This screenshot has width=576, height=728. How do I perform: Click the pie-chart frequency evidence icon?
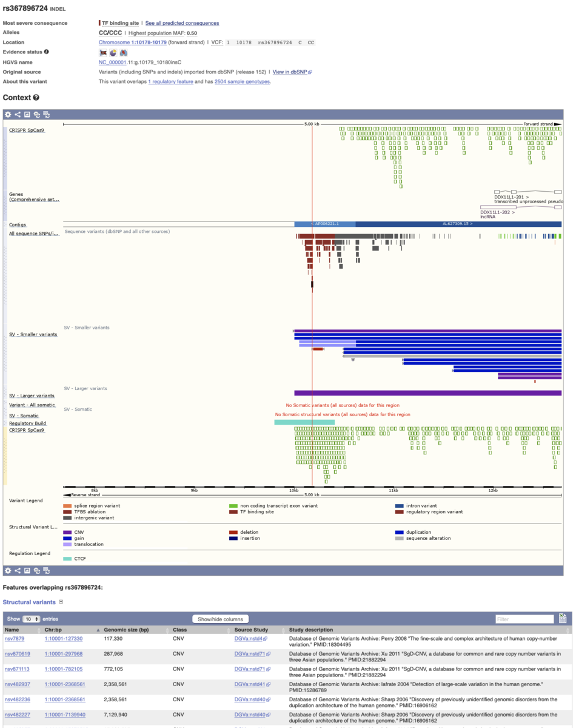(112, 52)
